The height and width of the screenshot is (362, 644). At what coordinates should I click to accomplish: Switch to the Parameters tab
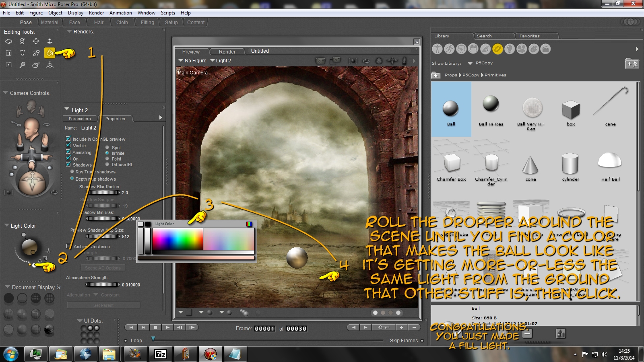(x=80, y=119)
